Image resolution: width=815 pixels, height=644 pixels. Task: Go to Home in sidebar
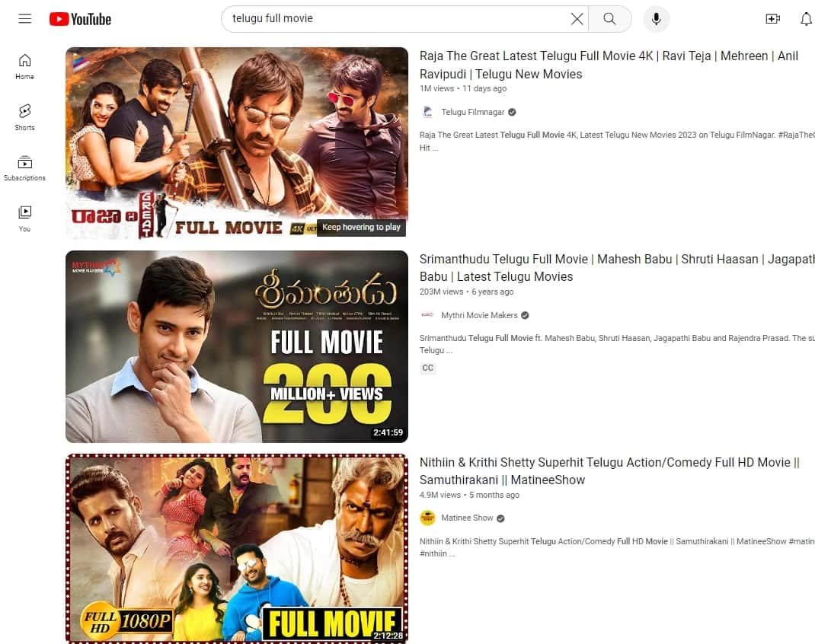[x=25, y=66]
